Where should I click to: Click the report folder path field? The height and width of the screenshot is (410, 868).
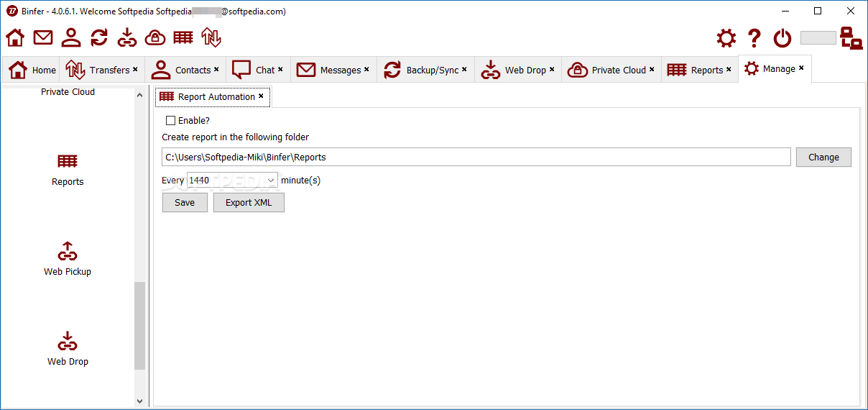(476, 158)
